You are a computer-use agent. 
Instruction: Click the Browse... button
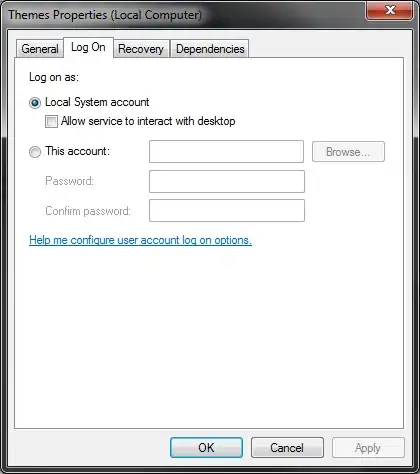(x=348, y=152)
